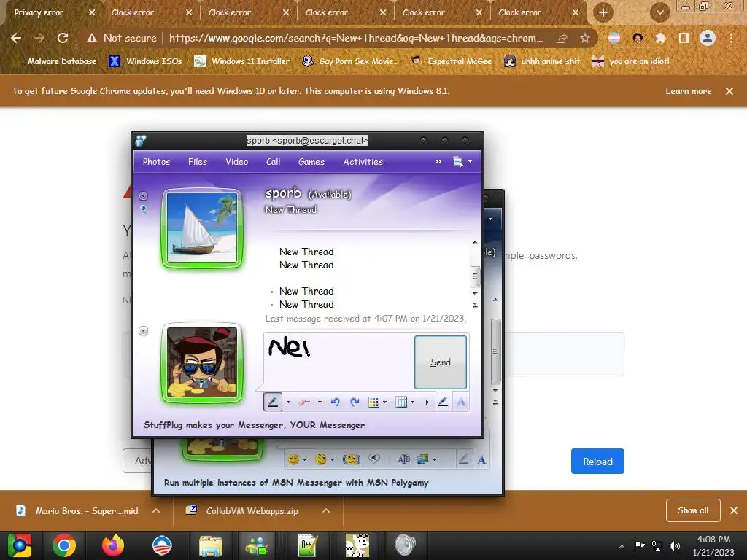Open new Chrome tab
This screenshot has height=560, width=747.
(603, 12)
